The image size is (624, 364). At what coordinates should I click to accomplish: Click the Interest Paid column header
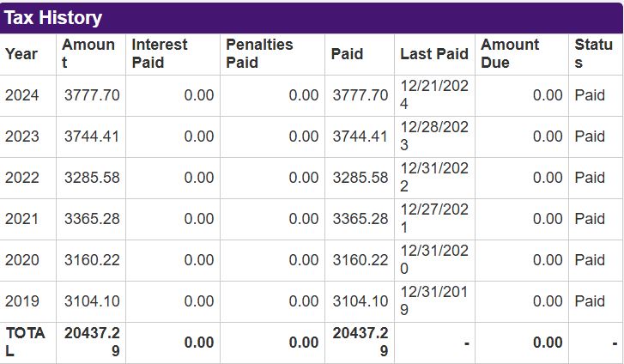click(x=161, y=54)
